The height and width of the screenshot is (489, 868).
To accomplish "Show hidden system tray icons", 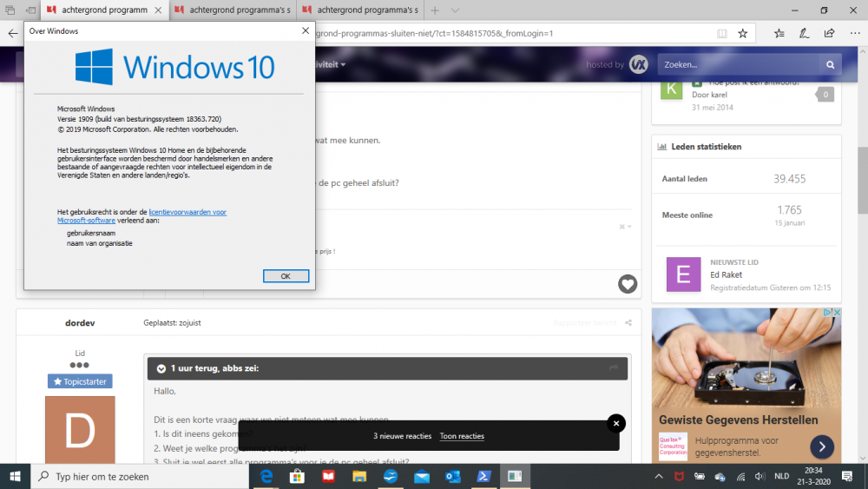I will [x=659, y=476].
